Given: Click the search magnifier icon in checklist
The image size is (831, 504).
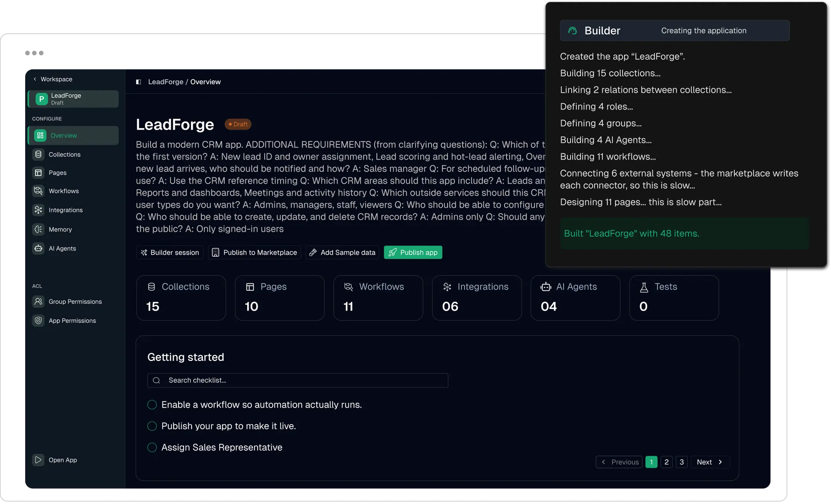Looking at the screenshot, I should 156,380.
